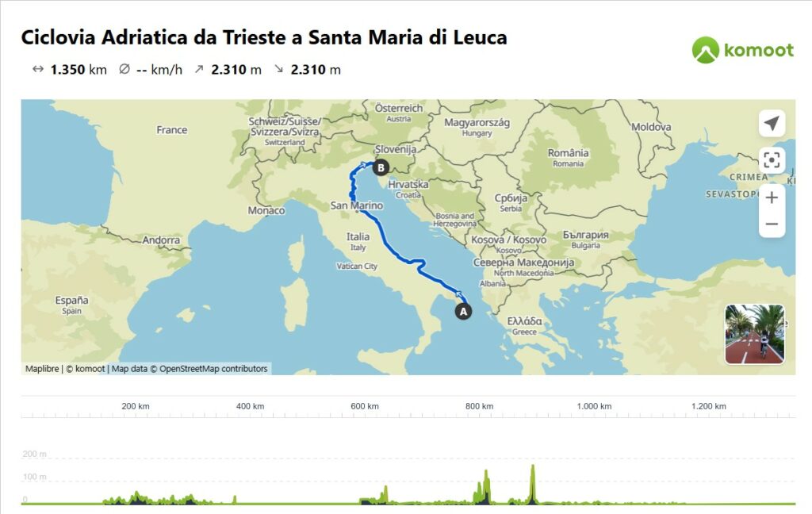Click the San Marino label on map
The height and width of the screenshot is (514, 812).
tap(356, 205)
